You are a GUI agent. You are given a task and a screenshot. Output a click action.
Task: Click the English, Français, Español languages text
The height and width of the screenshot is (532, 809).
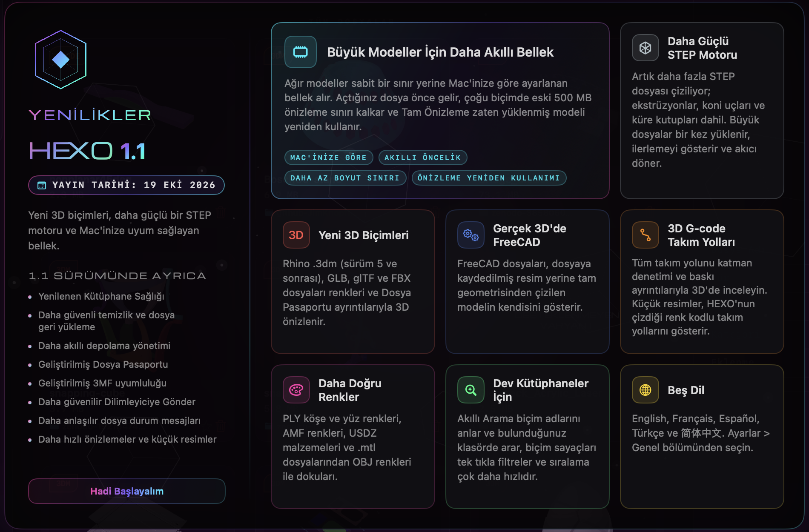point(701,433)
